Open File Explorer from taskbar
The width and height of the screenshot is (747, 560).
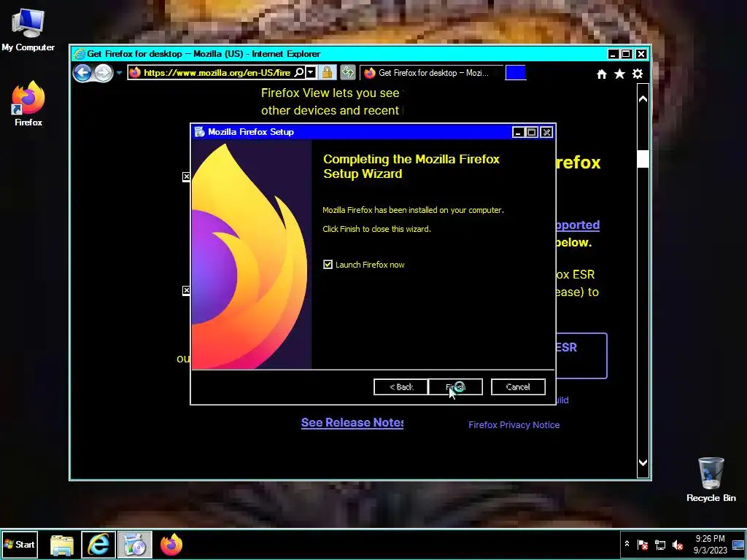(x=62, y=545)
